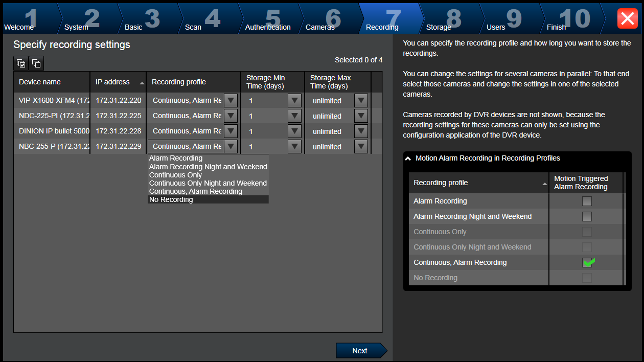The height and width of the screenshot is (362, 644).
Task: Click IP address 172.31.22.220 cell
Action: pos(118,100)
